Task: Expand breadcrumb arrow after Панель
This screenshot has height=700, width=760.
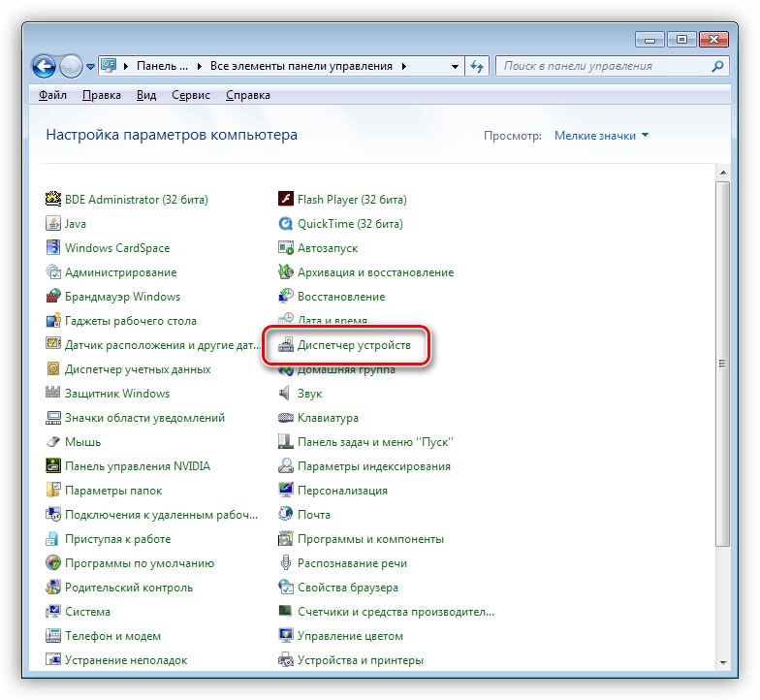Action: tap(199, 66)
